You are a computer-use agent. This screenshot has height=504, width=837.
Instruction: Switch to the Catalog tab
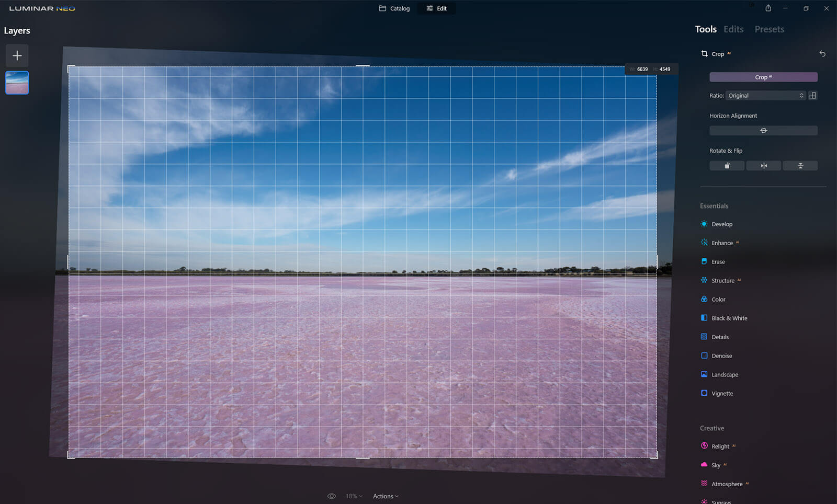[394, 8]
